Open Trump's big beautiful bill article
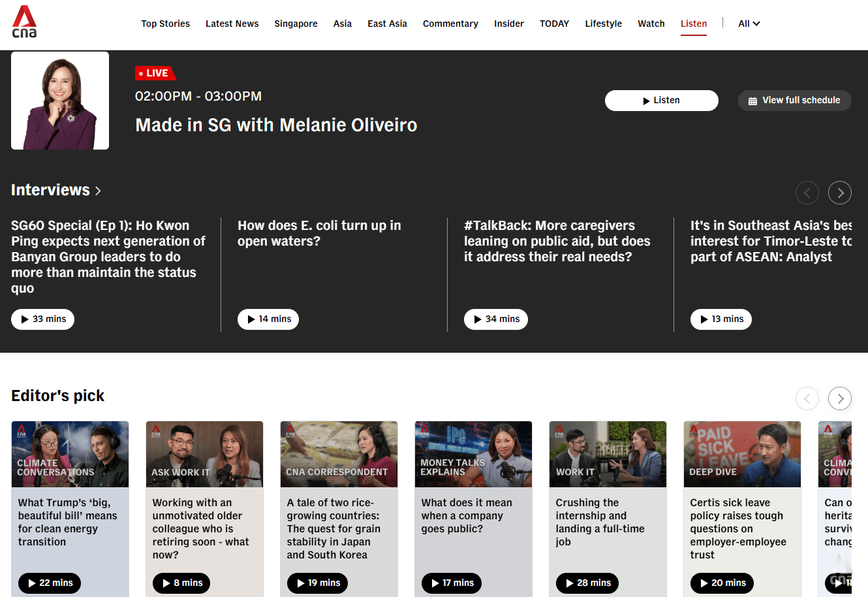Viewport: 868px width, 597px height. (68, 522)
